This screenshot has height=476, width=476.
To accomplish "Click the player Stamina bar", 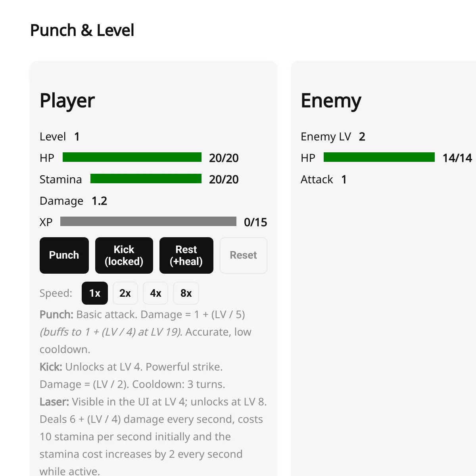I will point(146,178).
